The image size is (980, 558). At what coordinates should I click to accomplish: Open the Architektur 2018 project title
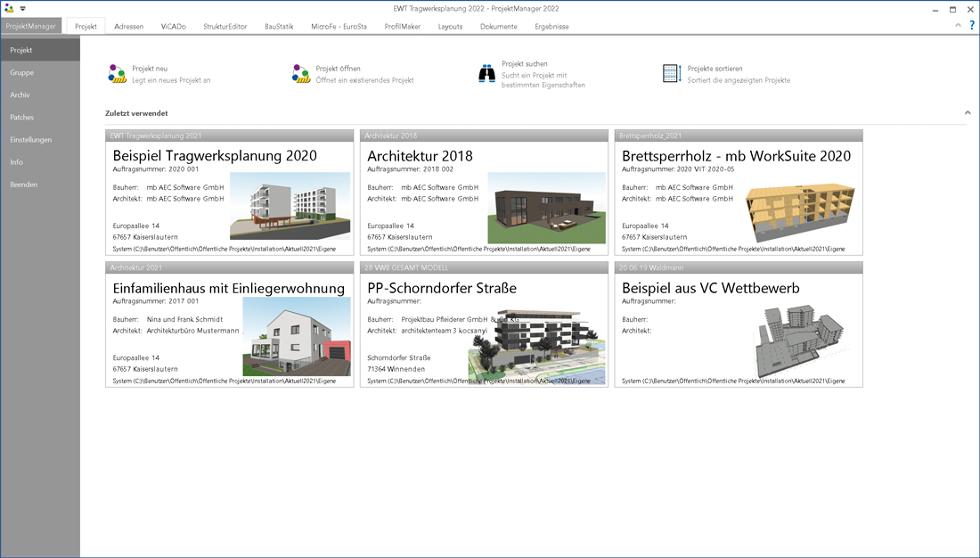point(420,156)
